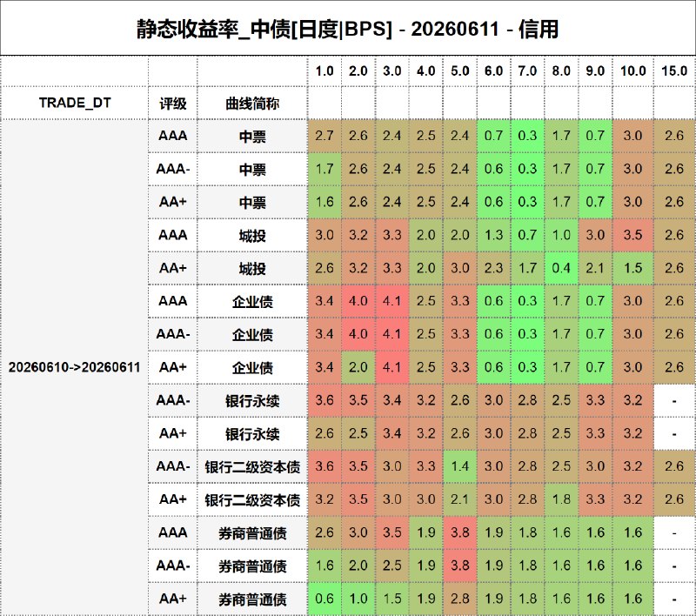Click 2.6 under 15.0 for AAA- 银行二级资本债
Screen dimensions: 696x616
tap(674, 466)
